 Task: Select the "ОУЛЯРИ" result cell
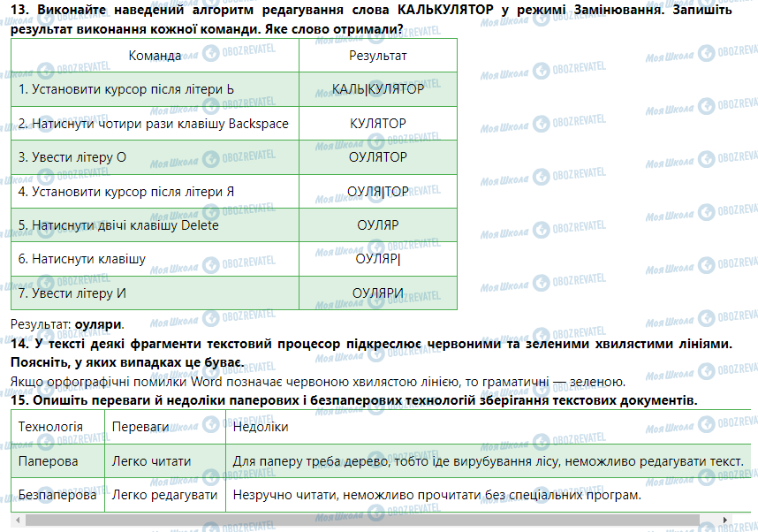coord(377,293)
